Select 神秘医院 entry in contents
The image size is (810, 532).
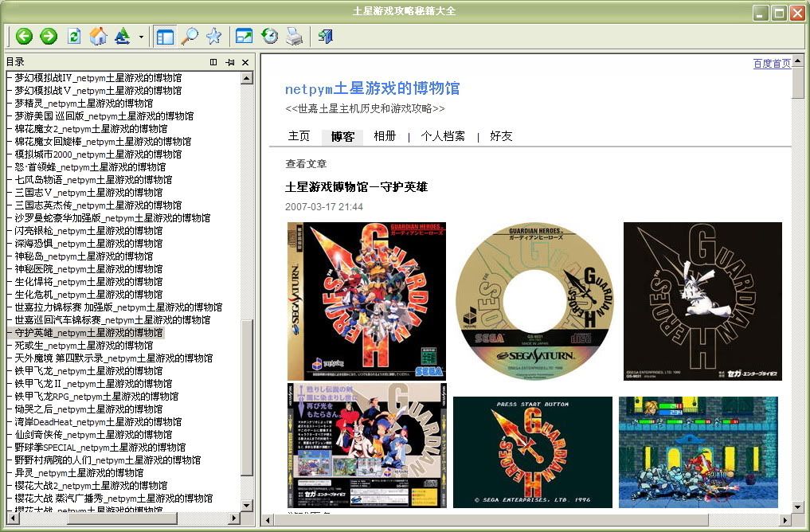pyautogui.click(x=88, y=269)
